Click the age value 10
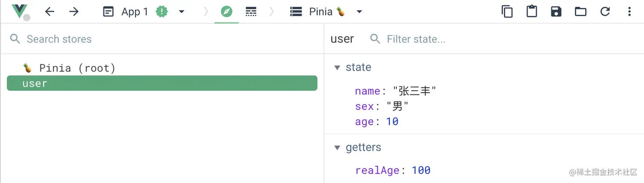 tap(392, 122)
